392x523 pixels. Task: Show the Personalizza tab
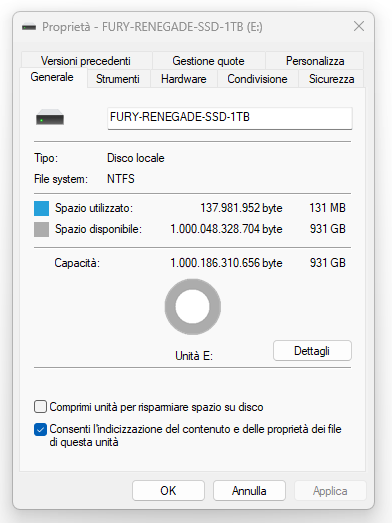(x=315, y=61)
